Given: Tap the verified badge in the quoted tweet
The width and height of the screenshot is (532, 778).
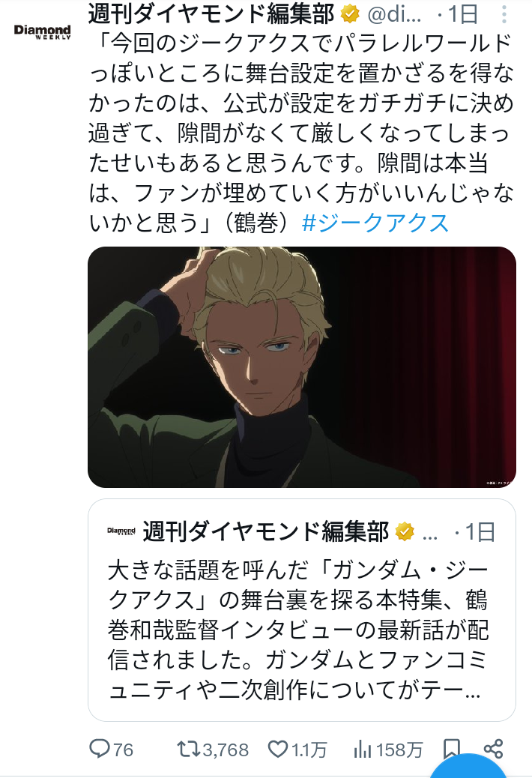Looking at the screenshot, I should point(405,531).
